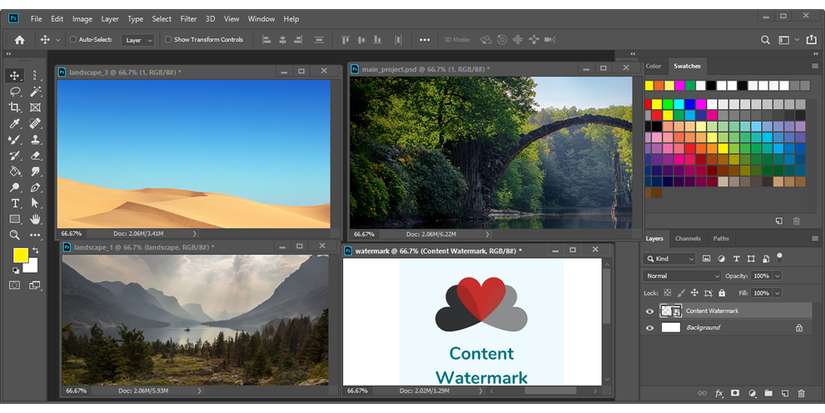Activate the Hand tool

coord(36,219)
